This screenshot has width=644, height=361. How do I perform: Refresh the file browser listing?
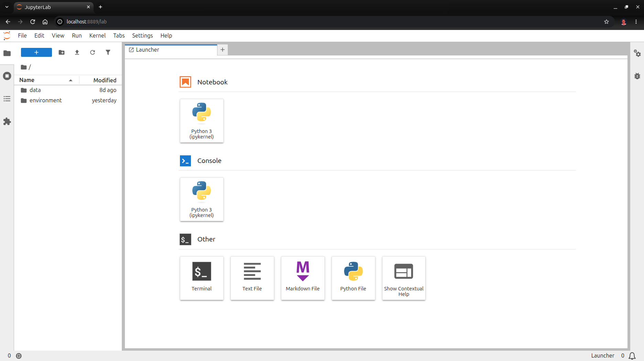click(x=93, y=52)
